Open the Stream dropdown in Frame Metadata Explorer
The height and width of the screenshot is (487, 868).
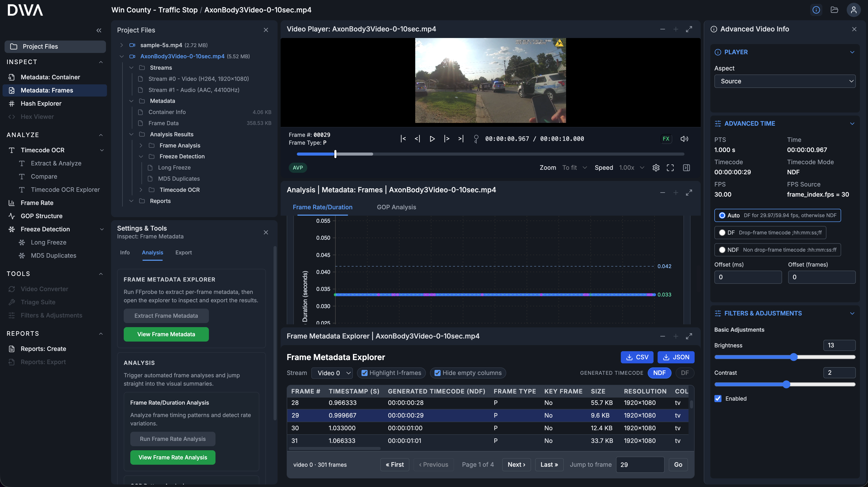click(332, 373)
